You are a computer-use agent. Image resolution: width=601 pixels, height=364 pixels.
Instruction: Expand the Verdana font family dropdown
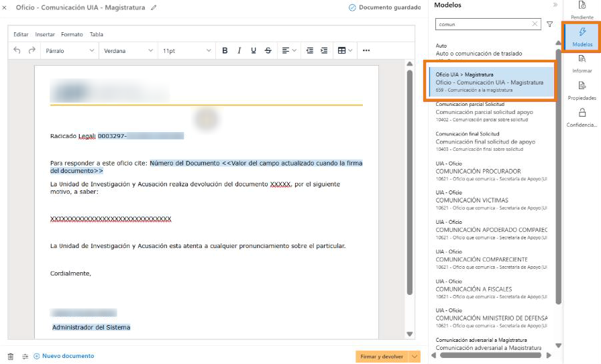(x=128, y=50)
